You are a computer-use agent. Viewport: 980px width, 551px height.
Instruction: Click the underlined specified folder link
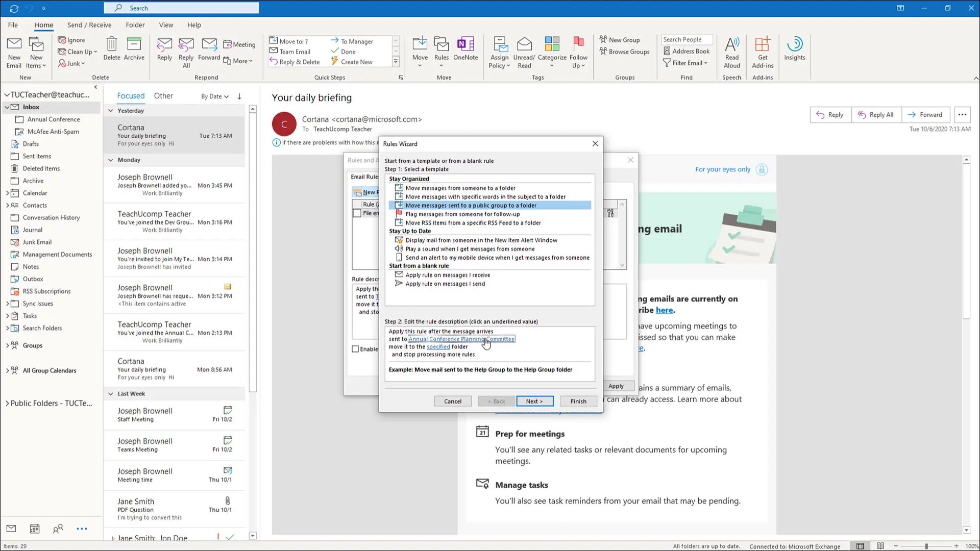pos(438,347)
